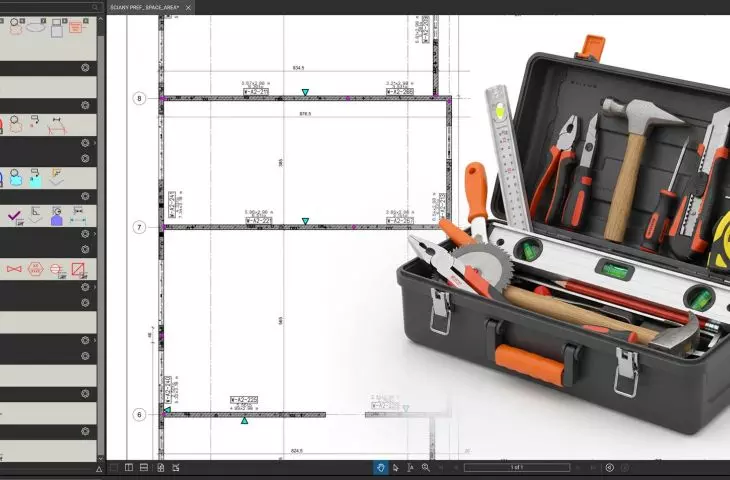Screen dimensions: 730x480
Task: Expand the tool set below the red cloud row
Action: coord(95,143)
